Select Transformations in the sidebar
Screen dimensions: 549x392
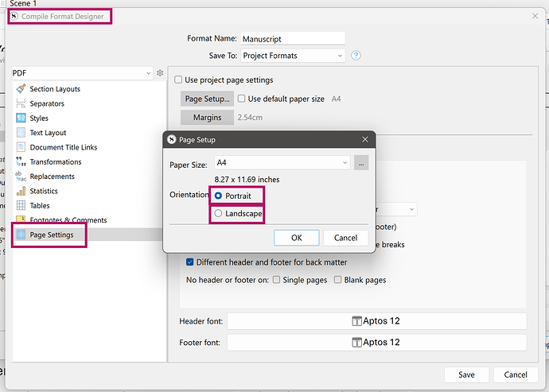[56, 162]
